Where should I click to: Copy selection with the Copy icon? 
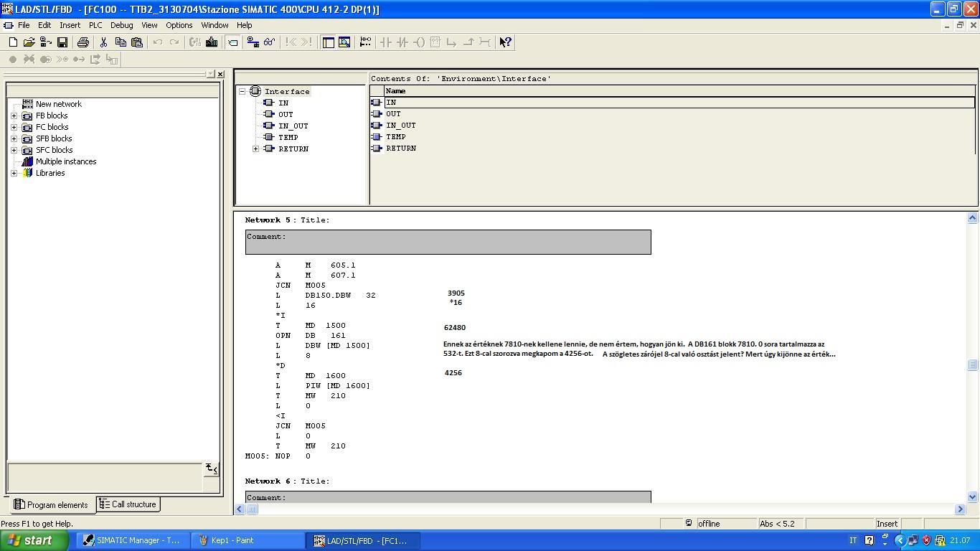120,42
